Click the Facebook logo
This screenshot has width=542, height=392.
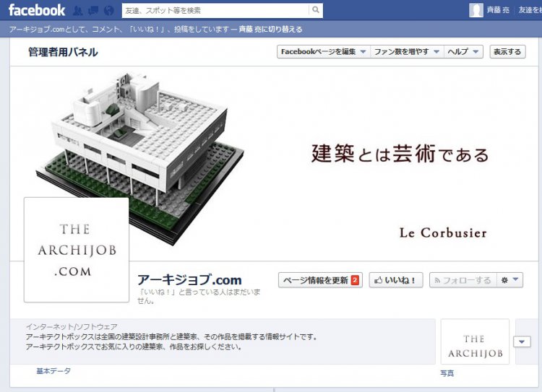coord(37,10)
